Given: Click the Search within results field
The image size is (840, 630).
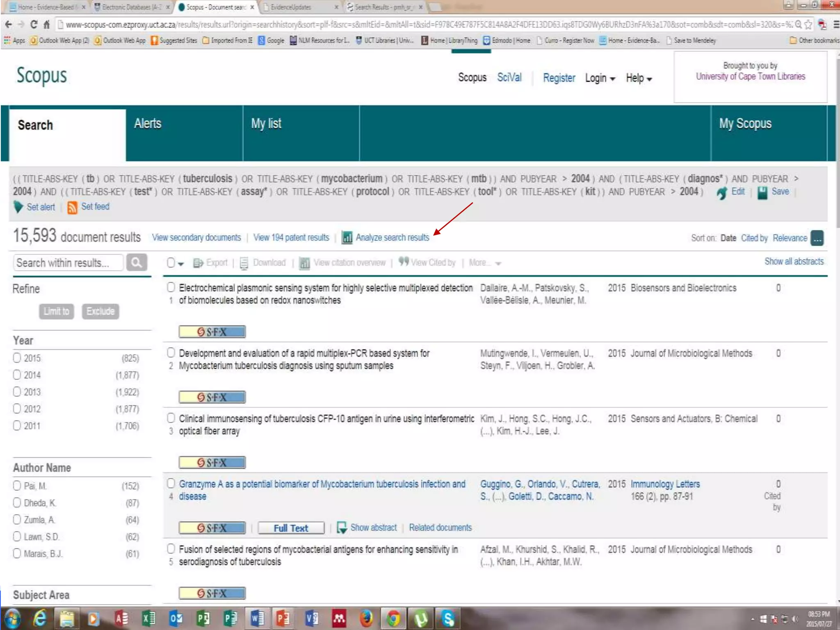Looking at the screenshot, I should click(x=68, y=262).
